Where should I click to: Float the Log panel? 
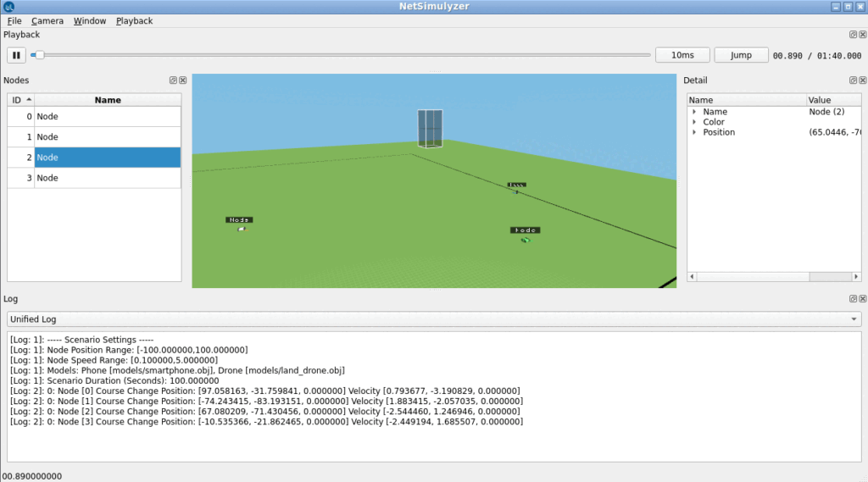(x=853, y=299)
